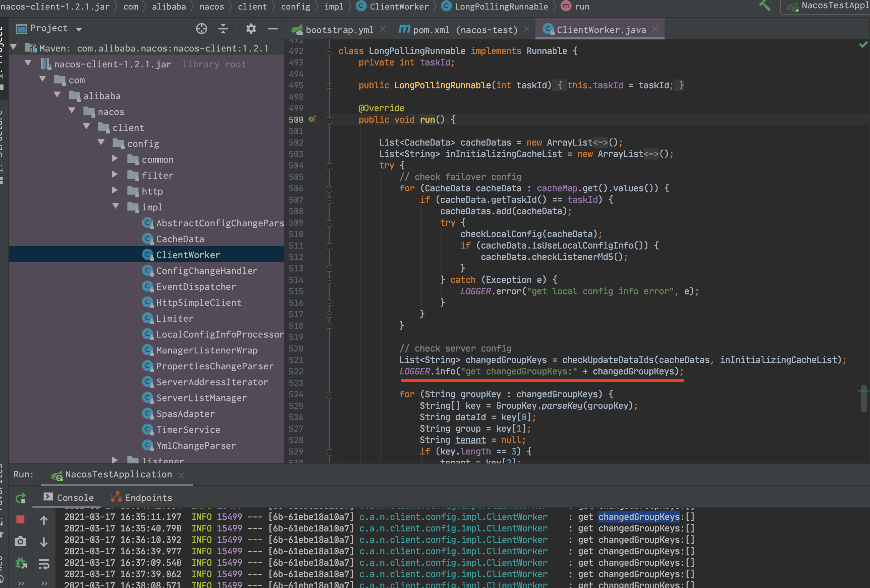Unfold the collapsed constructor at line 495
This screenshot has height=588, width=870.
(x=329, y=86)
